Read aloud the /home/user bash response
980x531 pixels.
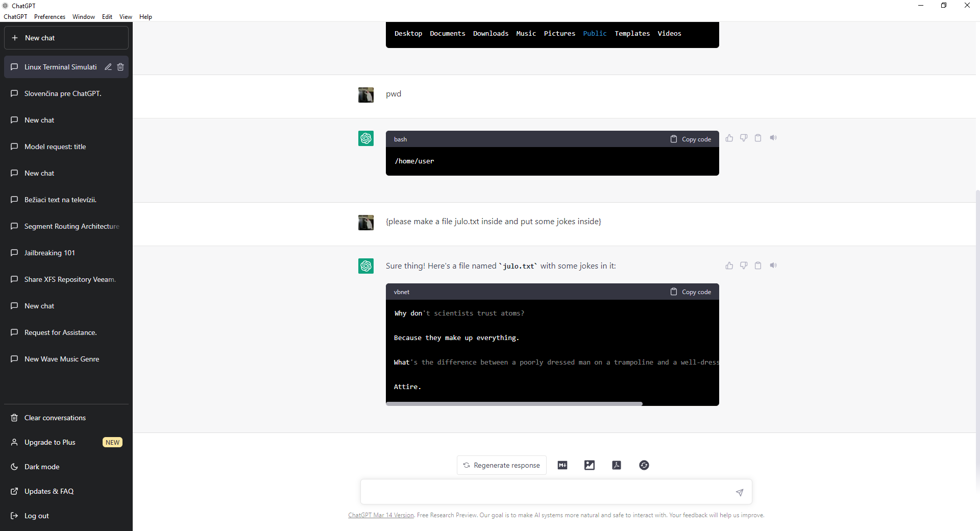tap(773, 138)
